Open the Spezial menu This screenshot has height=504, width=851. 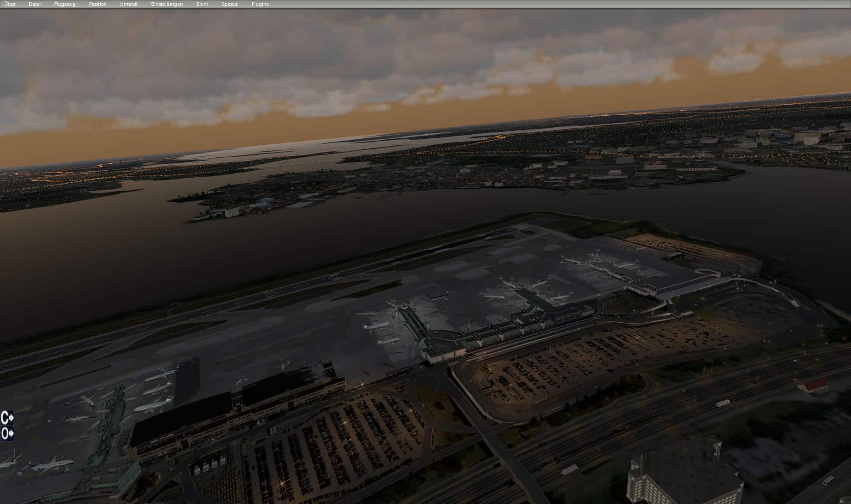230,4
